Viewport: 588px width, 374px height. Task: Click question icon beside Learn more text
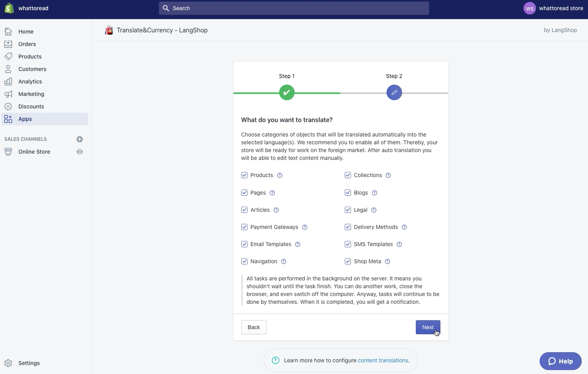pyautogui.click(x=276, y=360)
